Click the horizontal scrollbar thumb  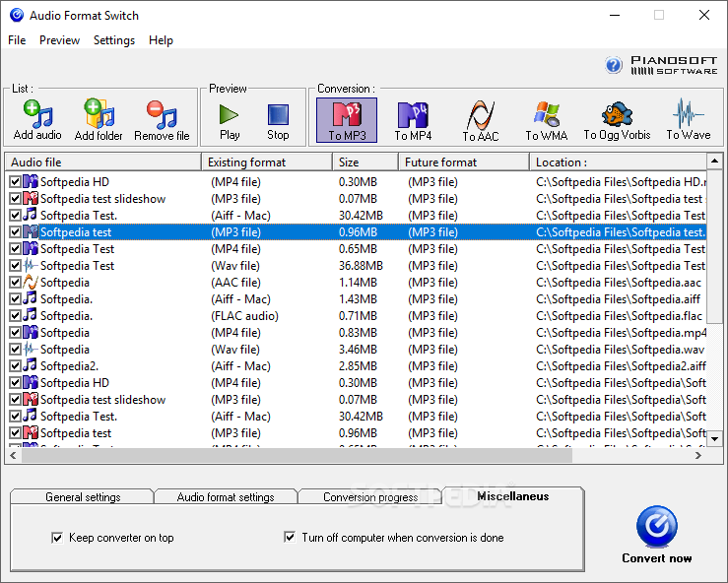(297, 456)
